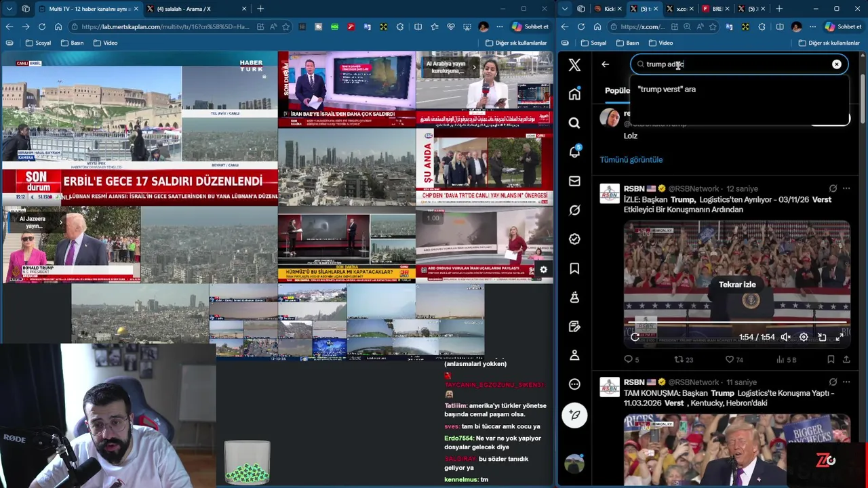Click the compose post button in X sidebar

click(574, 415)
